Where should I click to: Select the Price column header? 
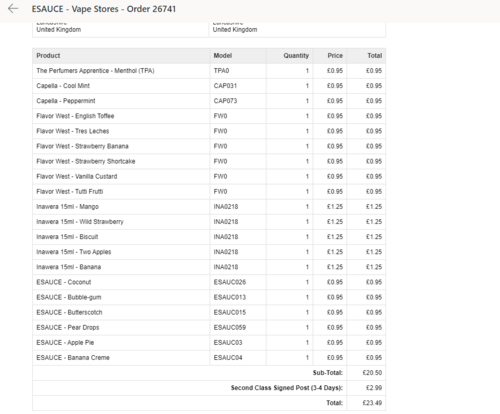point(335,56)
